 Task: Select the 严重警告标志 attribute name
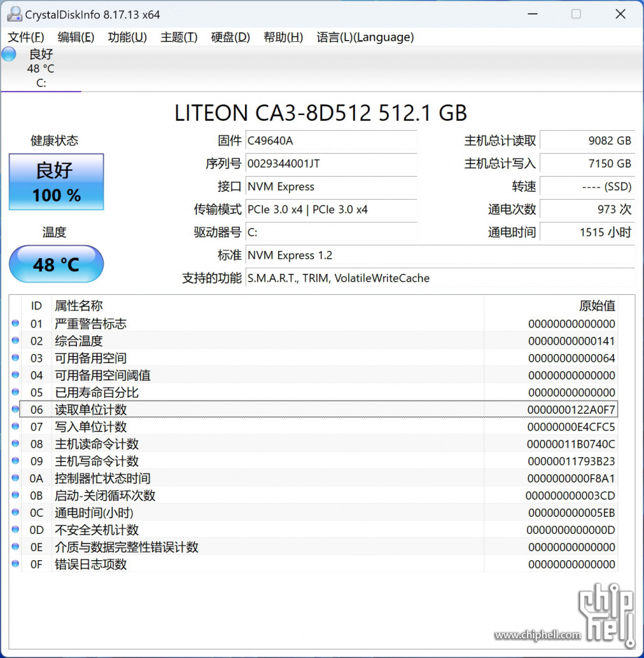tap(91, 324)
